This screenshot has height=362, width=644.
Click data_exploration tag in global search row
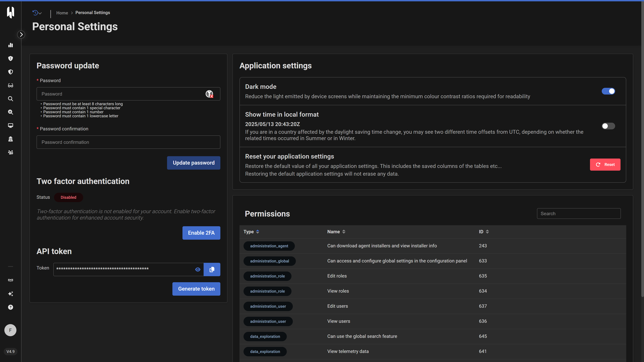pyautogui.click(x=265, y=337)
